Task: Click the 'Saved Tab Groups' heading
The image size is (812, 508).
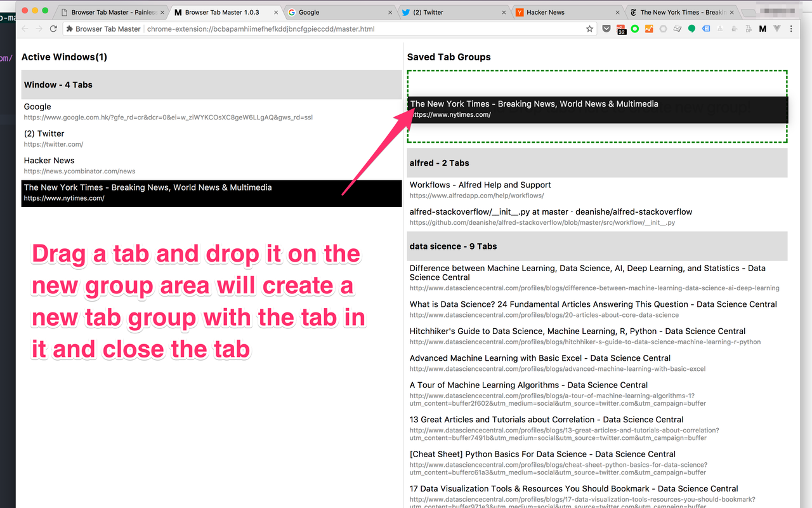Action: point(449,57)
